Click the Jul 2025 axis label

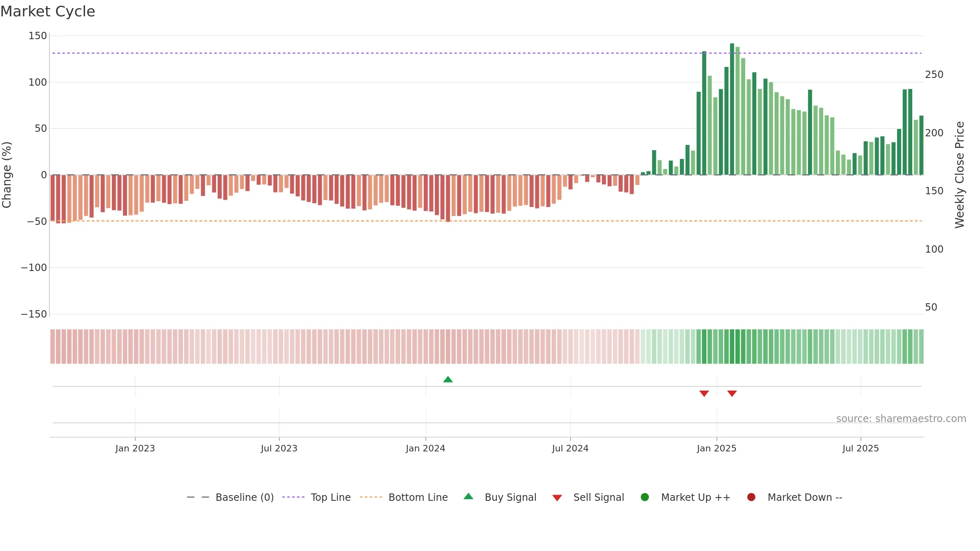(861, 449)
